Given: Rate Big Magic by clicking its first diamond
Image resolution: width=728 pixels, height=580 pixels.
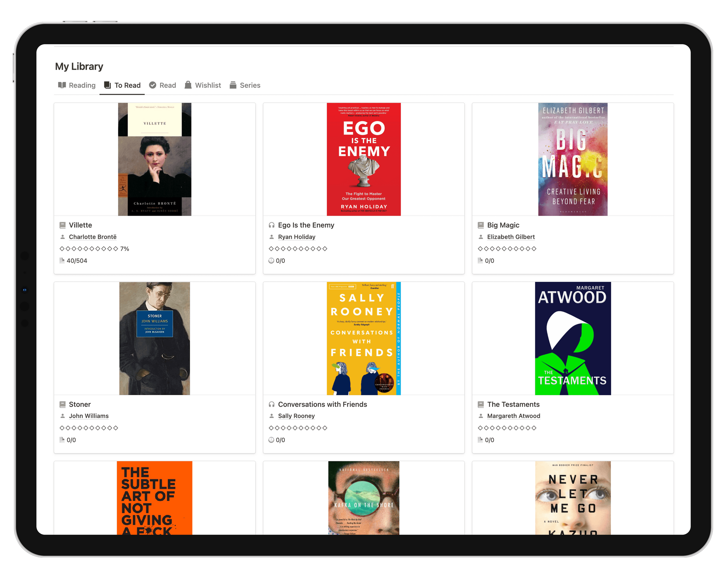Looking at the screenshot, I should (x=480, y=249).
